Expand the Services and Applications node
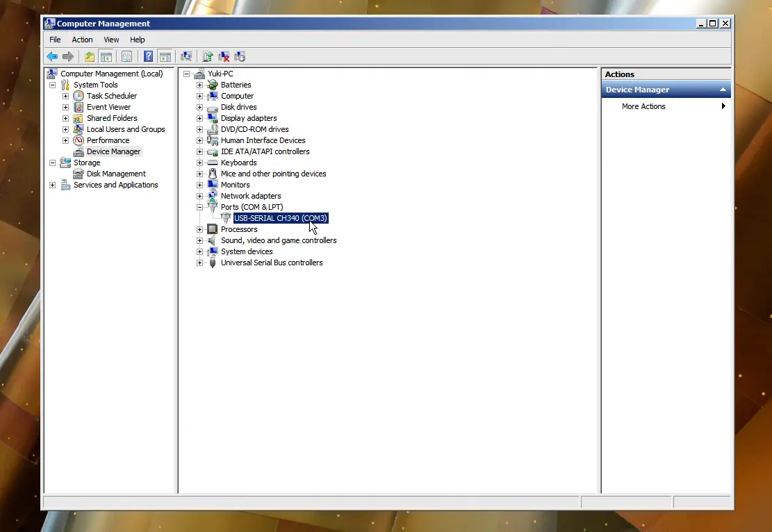This screenshot has height=532, width=772. point(52,185)
